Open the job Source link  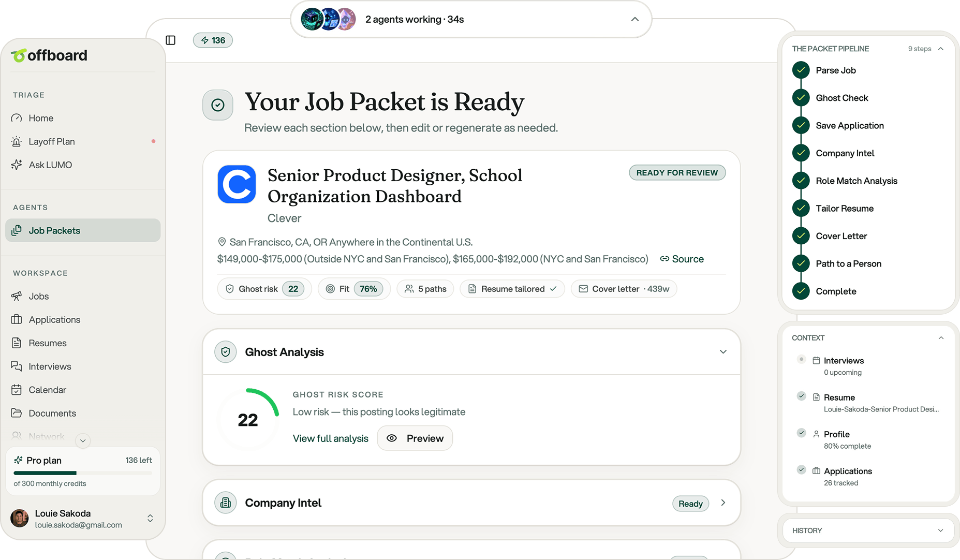[682, 259]
